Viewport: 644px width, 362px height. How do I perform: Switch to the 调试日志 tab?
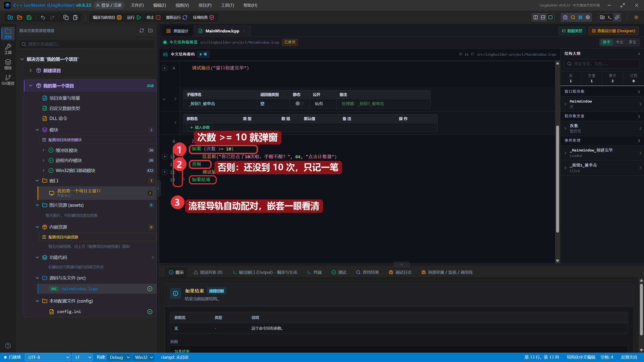click(x=400, y=272)
